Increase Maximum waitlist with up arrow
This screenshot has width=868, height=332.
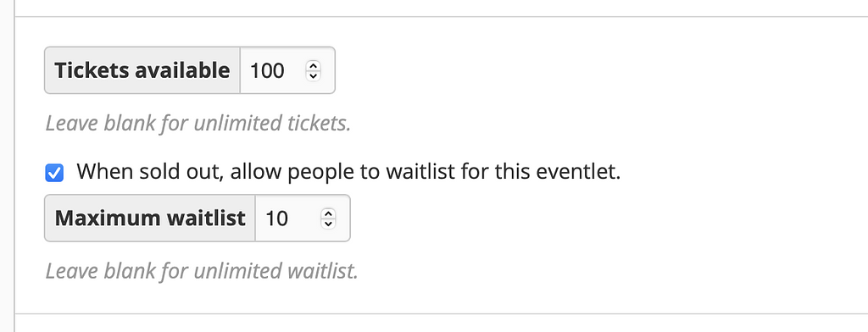tap(328, 213)
